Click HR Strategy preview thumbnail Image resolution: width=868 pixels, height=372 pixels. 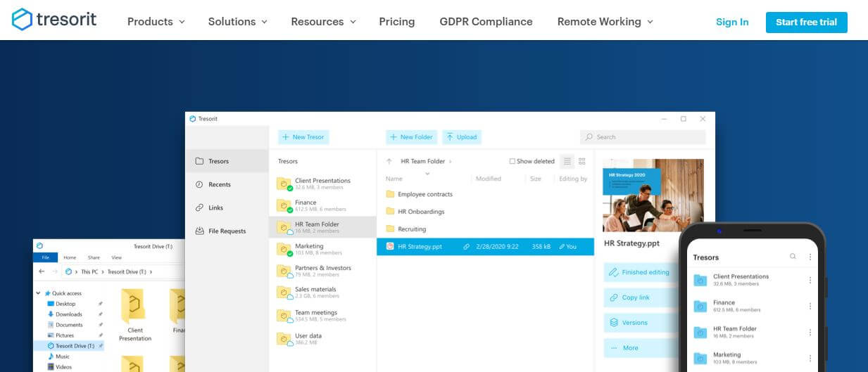tap(653, 195)
